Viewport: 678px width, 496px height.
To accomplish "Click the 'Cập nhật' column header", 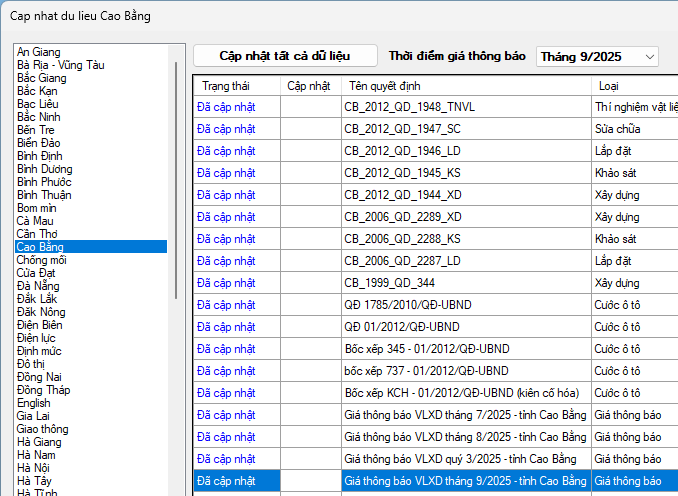I will (x=308, y=86).
